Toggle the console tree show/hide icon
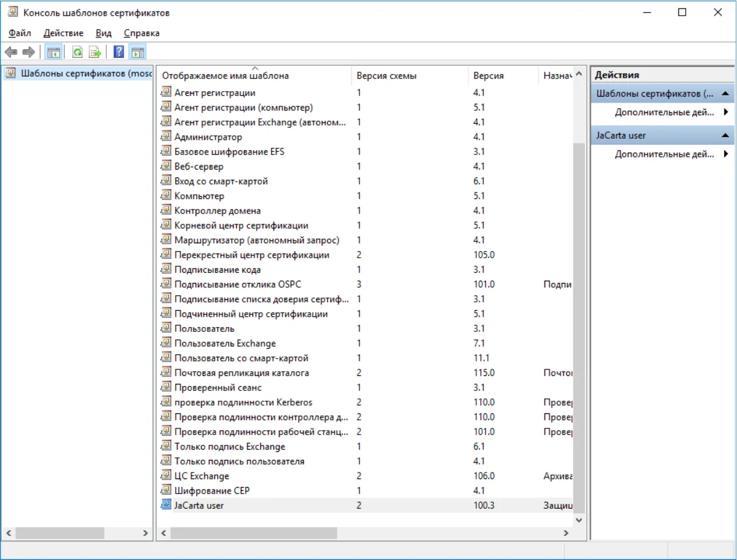 (54, 52)
